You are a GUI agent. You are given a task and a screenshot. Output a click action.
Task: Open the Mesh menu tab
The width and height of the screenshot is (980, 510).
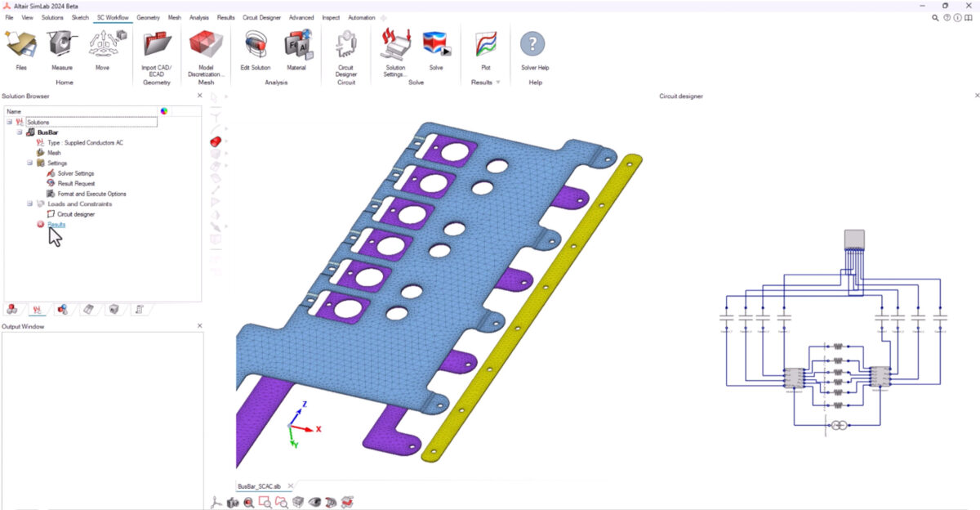tap(175, 17)
